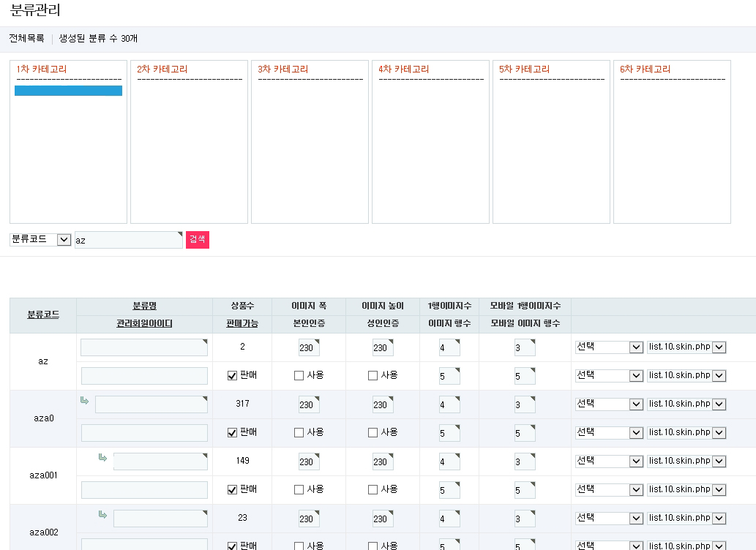Check 성인인증 사용 checkbox for aza001
756x550 pixels.
coord(373,490)
